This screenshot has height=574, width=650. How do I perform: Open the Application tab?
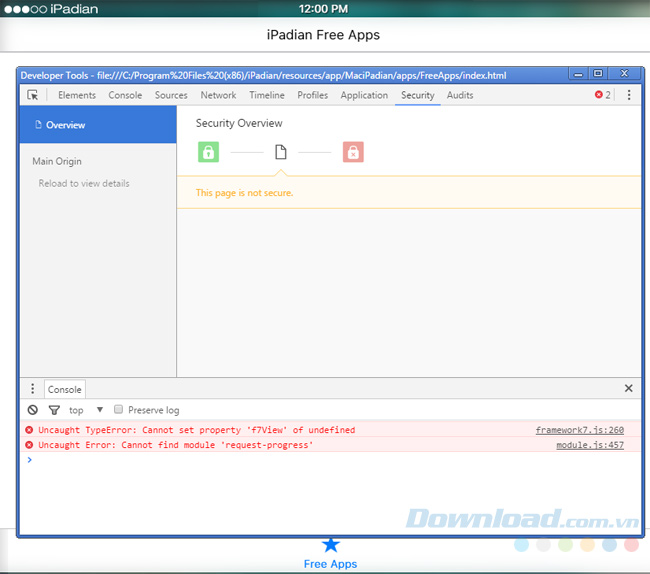click(364, 95)
